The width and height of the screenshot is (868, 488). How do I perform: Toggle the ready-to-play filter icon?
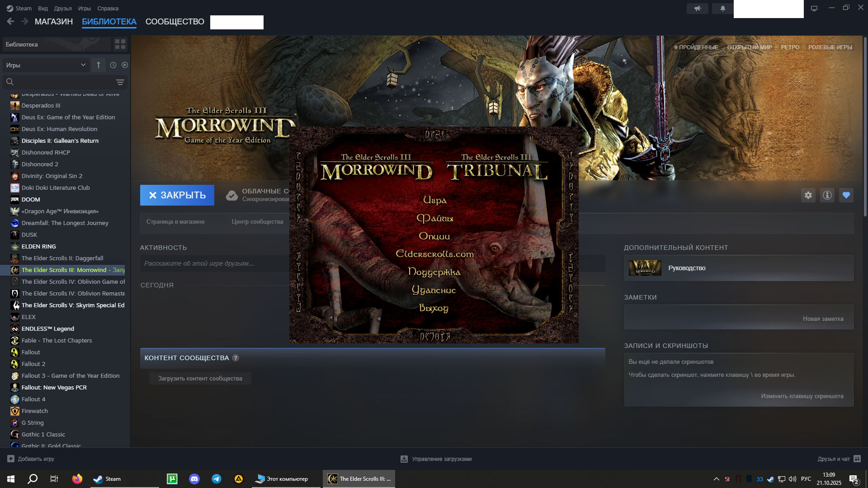[125, 65]
